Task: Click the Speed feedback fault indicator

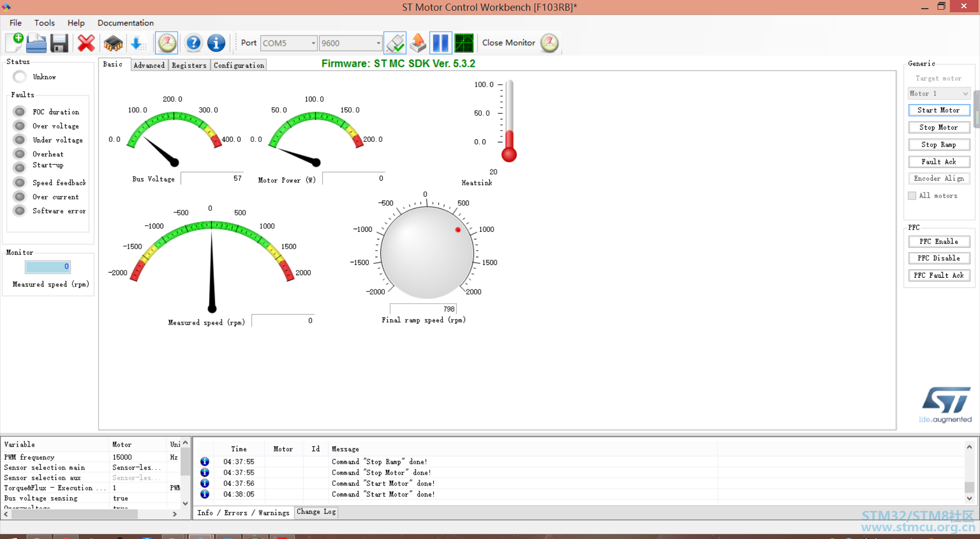Action: tap(19, 182)
